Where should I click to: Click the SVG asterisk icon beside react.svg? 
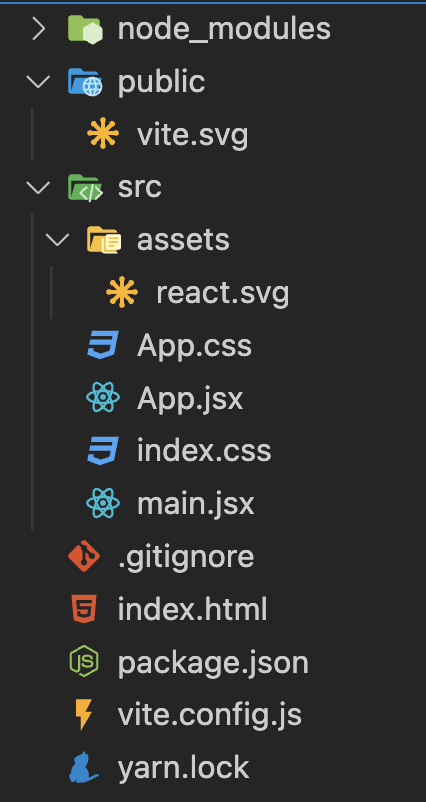click(x=122, y=293)
